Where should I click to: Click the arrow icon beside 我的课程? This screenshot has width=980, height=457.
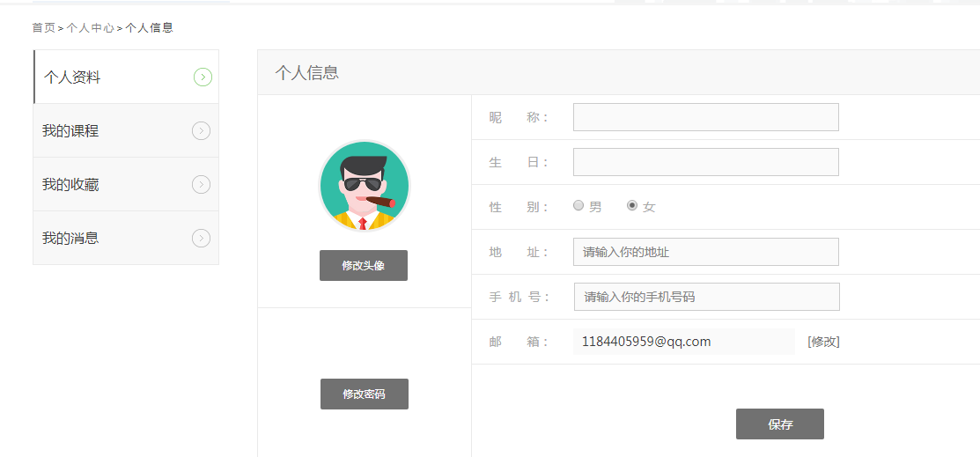click(202, 130)
